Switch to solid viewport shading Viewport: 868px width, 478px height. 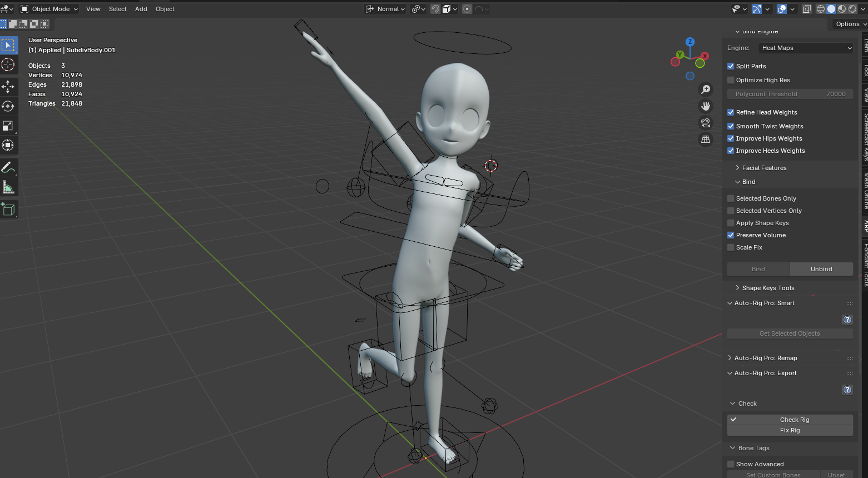(831, 9)
